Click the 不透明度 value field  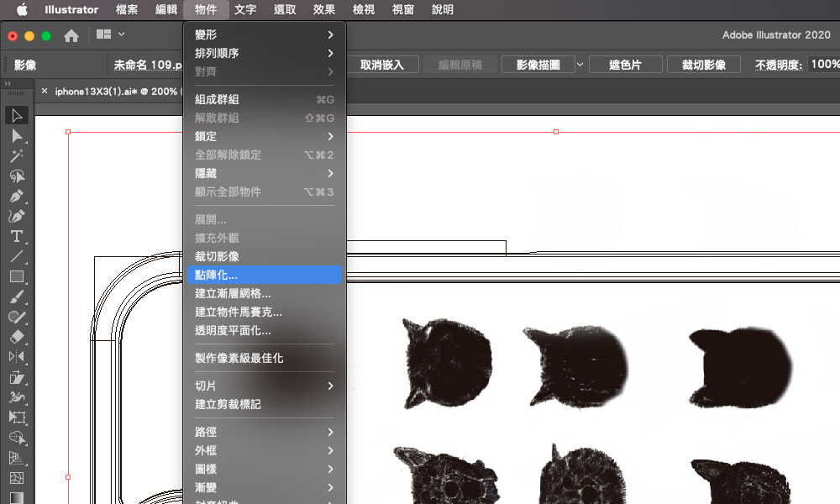point(824,65)
